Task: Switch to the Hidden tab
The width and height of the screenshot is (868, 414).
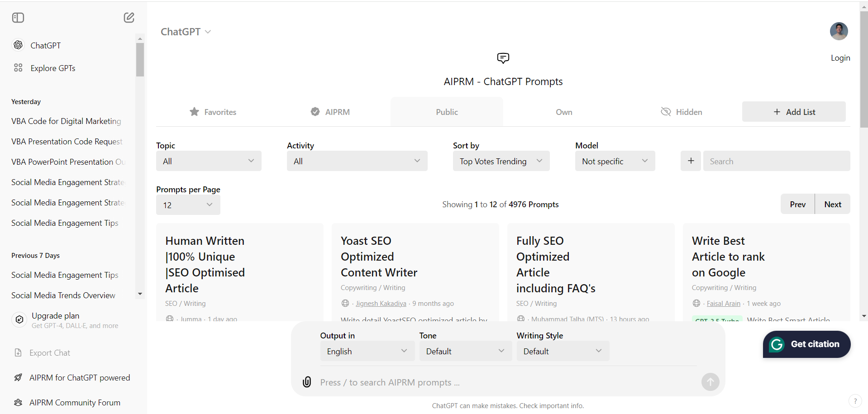Action: pos(681,112)
